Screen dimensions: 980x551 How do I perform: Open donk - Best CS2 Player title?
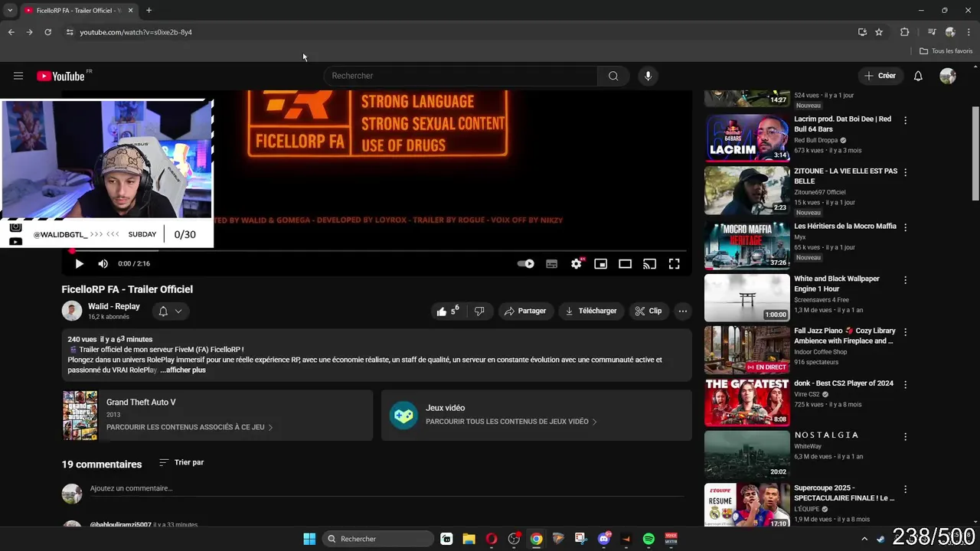tap(844, 383)
